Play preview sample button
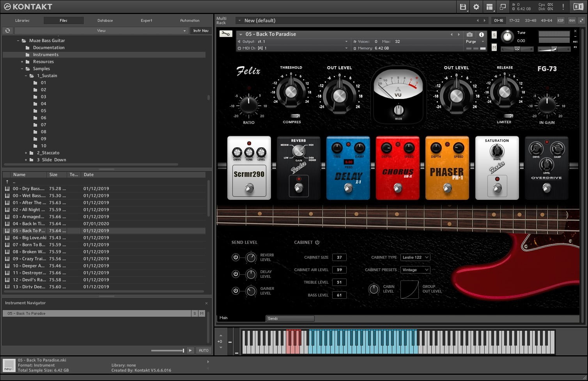The image size is (588, 381). 190,350
